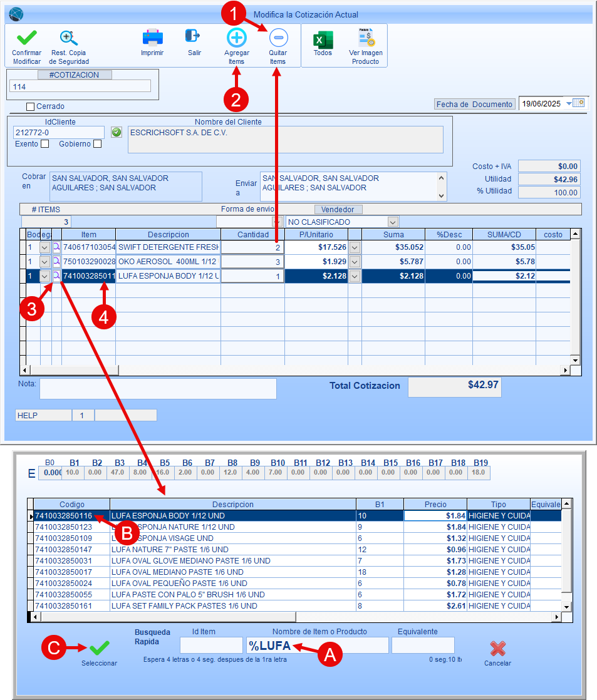The width and height of the screenshot is (597, 700).
Task: Export with the Todos Excel icon
Action: [323, 39]
